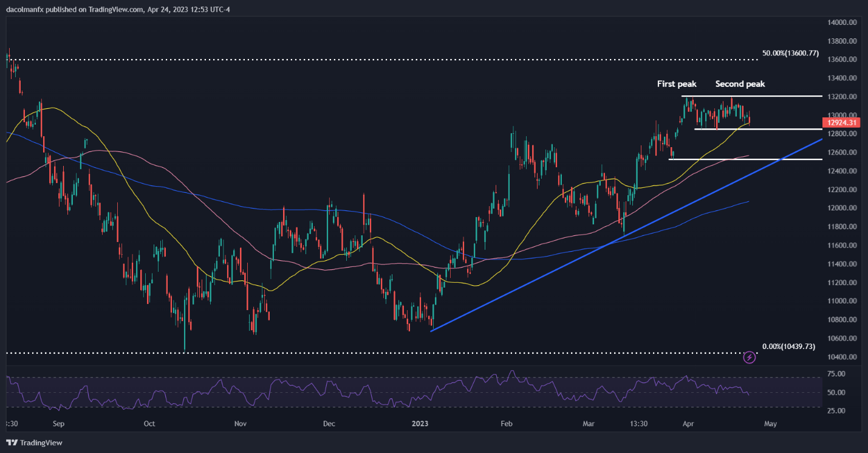The height and width of the screenshot is (453, 868).
Task: Click the Sep label on time axis
Action: coord(58,423)
